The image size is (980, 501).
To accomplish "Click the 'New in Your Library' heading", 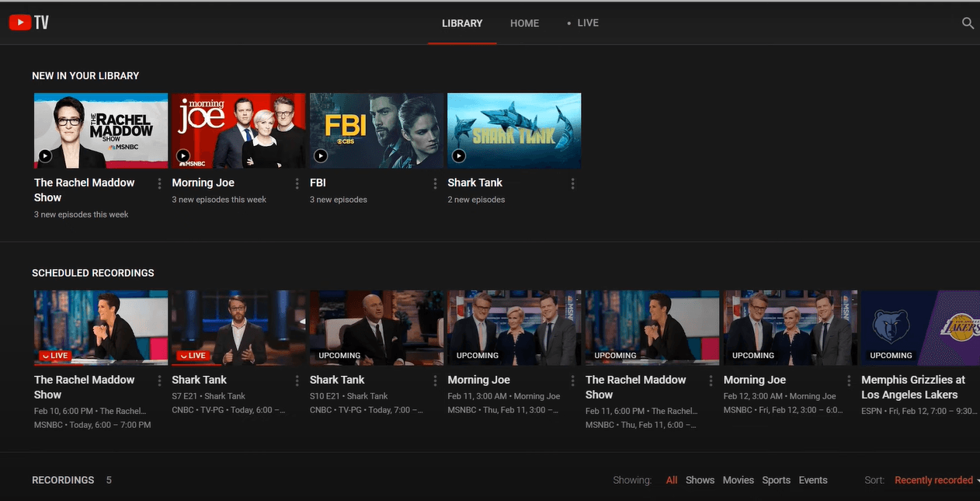I will (85, 76).
